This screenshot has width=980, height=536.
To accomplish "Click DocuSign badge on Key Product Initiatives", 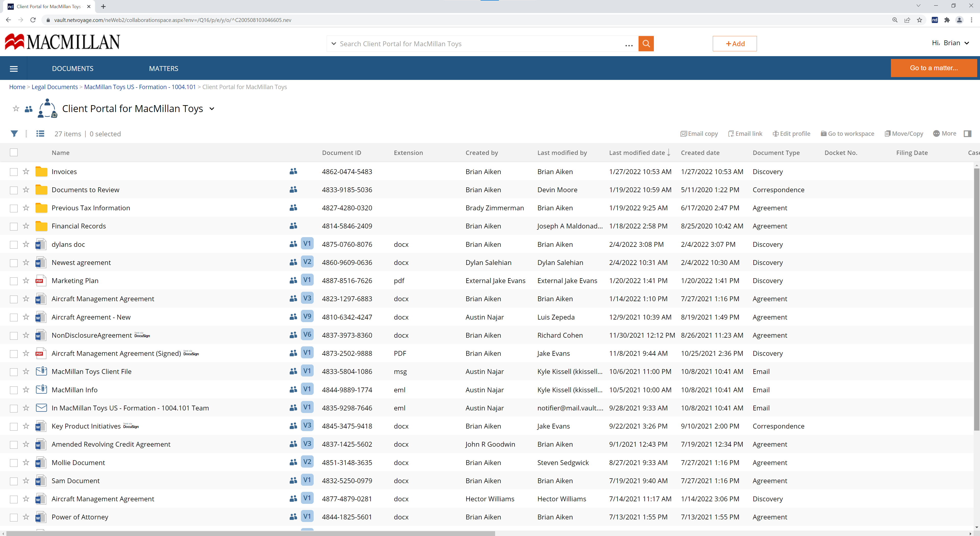I will pyautogui.click(x=131, y=426).
